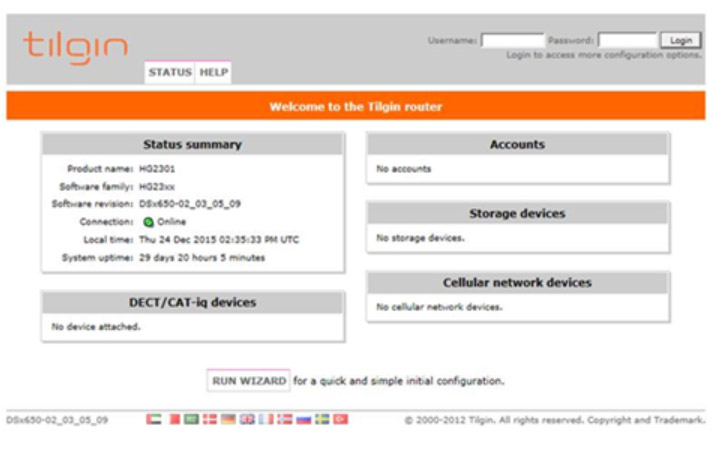The width and height of the screenshot is (712, 450).
Task: Click software revision in Status summary
Action: (x=190, y=204)
